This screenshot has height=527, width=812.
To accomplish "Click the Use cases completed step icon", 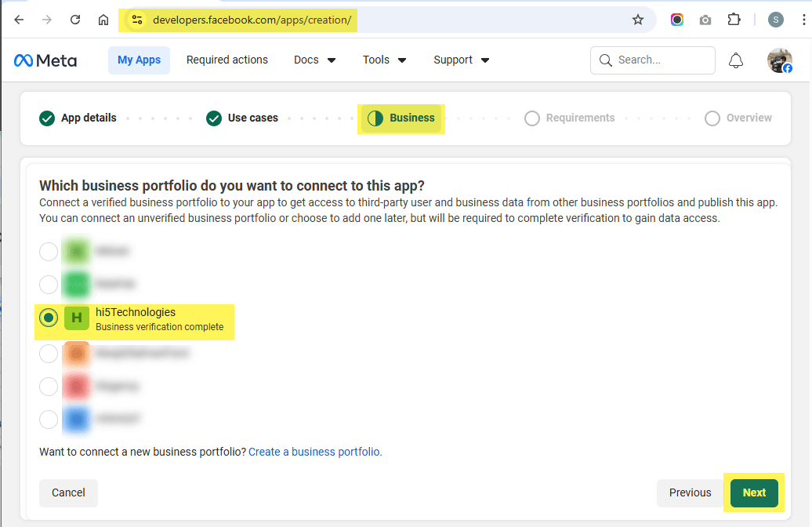I will tap(213, 118).
